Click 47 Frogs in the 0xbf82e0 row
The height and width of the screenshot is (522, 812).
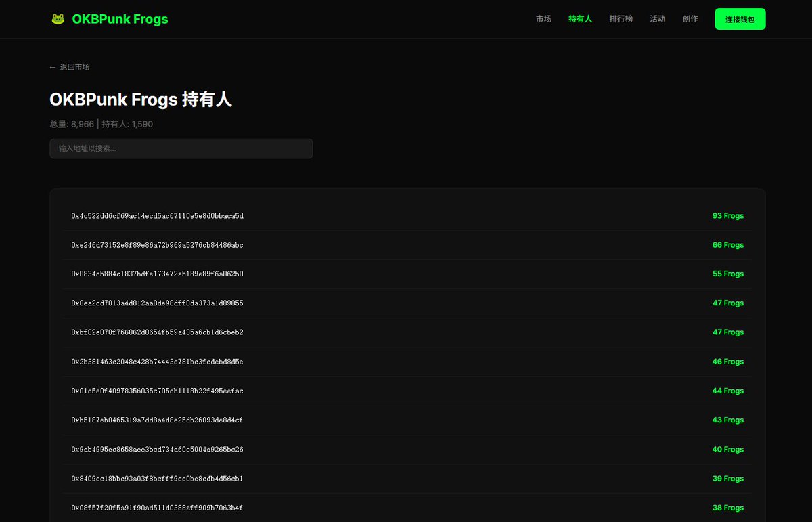coord(727,332)
